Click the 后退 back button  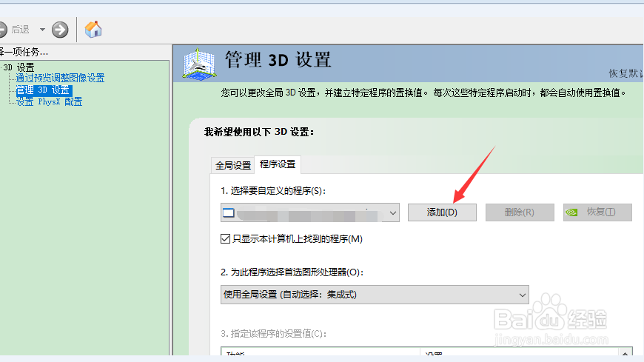(x=15, y=30)
